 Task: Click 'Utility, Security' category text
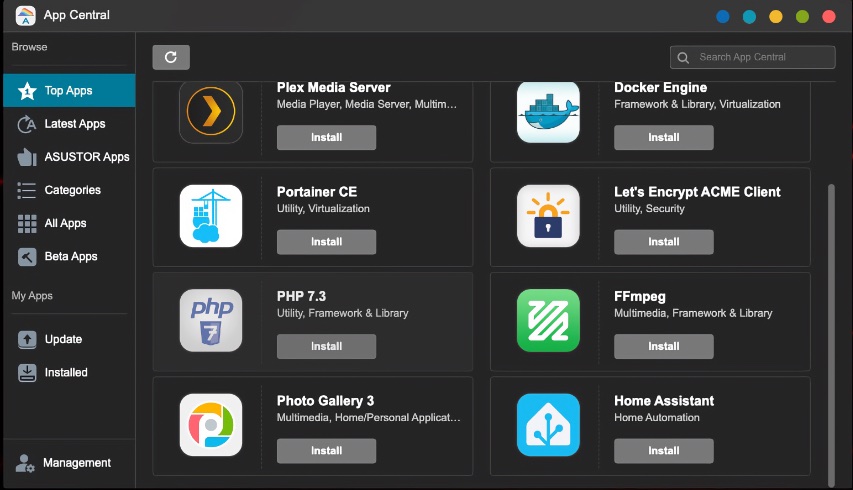649,209
